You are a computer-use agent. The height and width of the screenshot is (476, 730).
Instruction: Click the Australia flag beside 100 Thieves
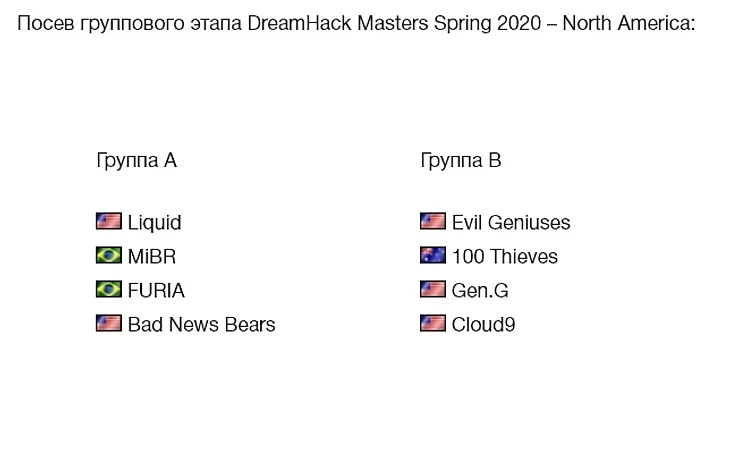433,255
